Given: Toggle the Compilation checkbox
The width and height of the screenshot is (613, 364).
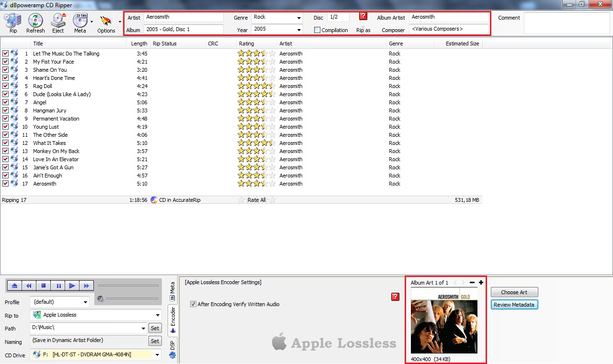Looking at the screenshot, I should point(317,30).
